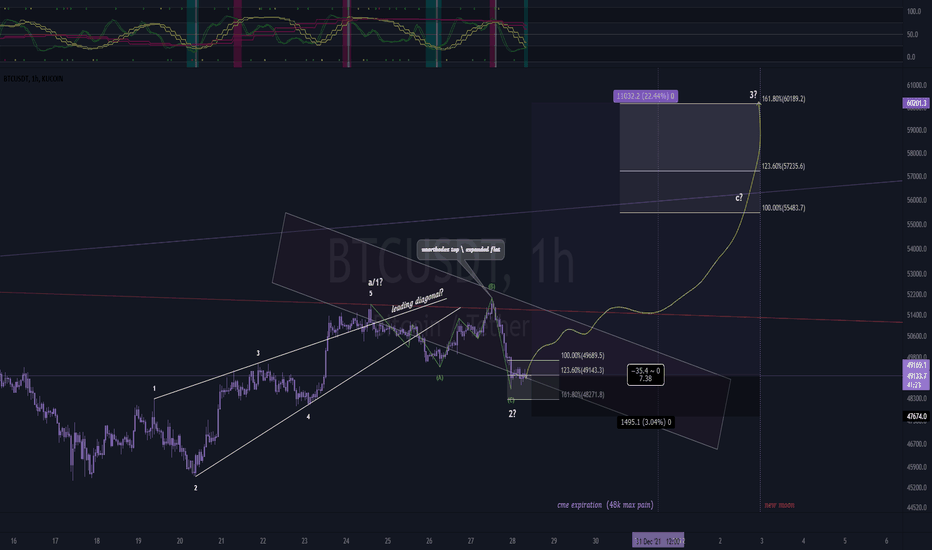Viewport: 932px width, 550px height.
Task: Select the 100.00%(49689.5) Fibonacci label
Action: click(x=582, y=356)
